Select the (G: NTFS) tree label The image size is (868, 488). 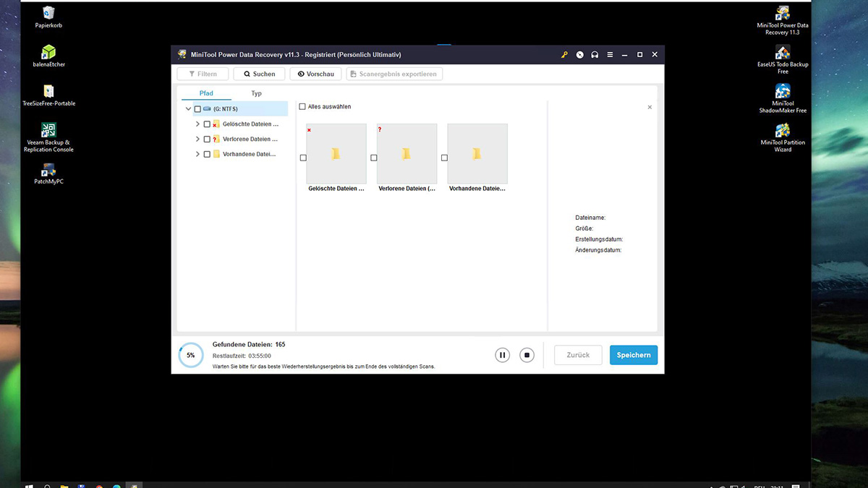coord(226,109)
